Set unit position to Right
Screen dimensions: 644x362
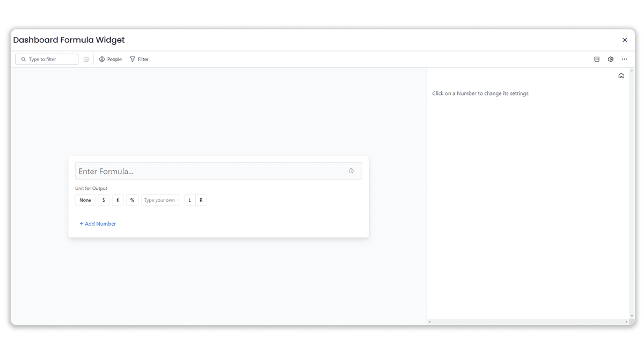tap(201, 200)
